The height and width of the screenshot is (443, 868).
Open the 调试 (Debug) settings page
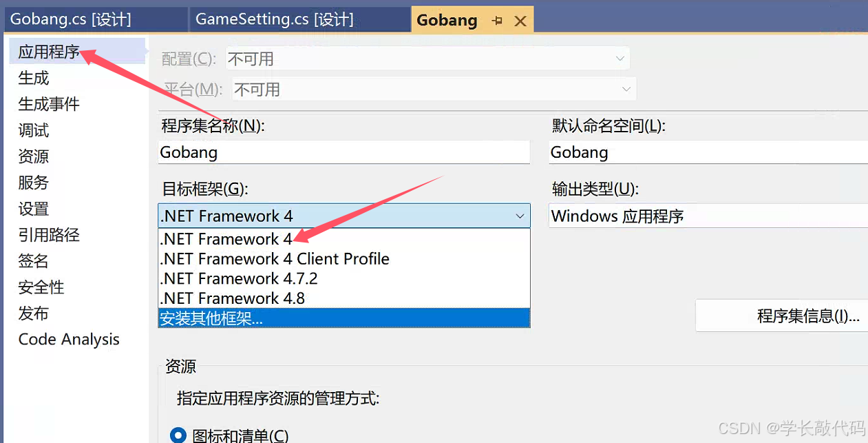32,130
